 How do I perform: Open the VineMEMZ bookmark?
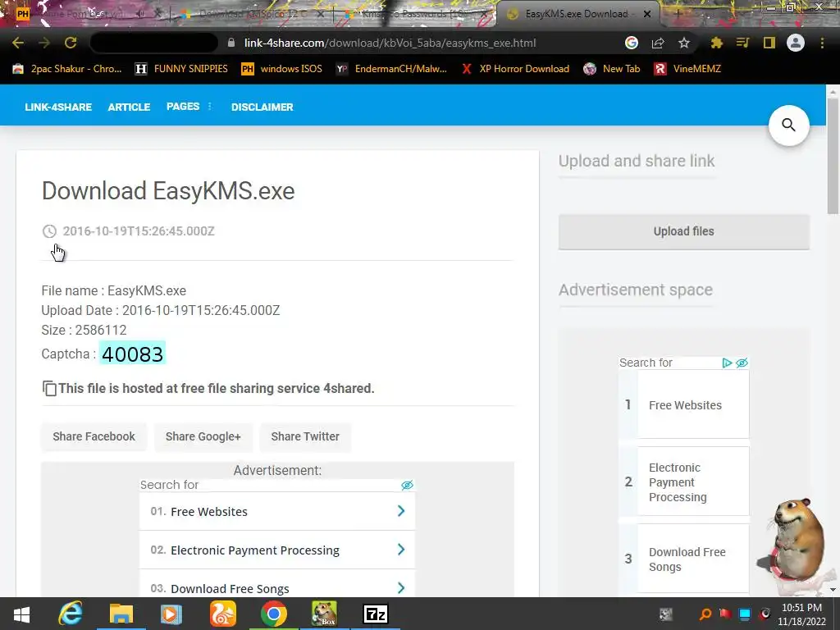point(687,69)
